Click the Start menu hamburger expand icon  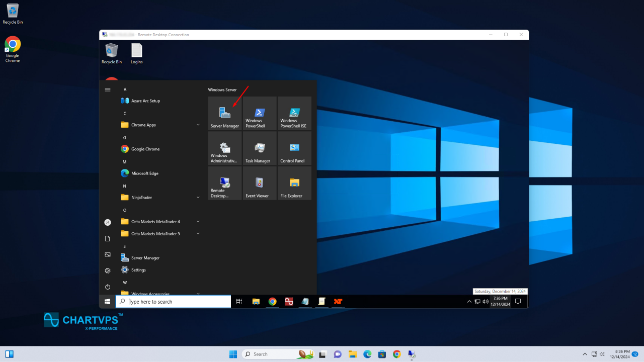pyautogui.click(x=107, y=89)
